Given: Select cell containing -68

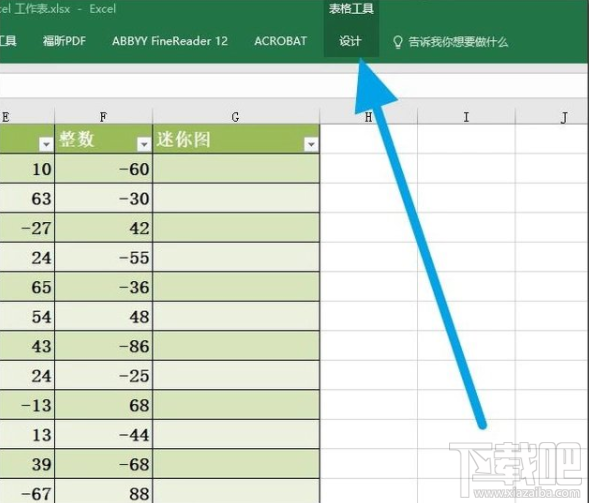Looking at the screenshot, I should tap(104, 464).
